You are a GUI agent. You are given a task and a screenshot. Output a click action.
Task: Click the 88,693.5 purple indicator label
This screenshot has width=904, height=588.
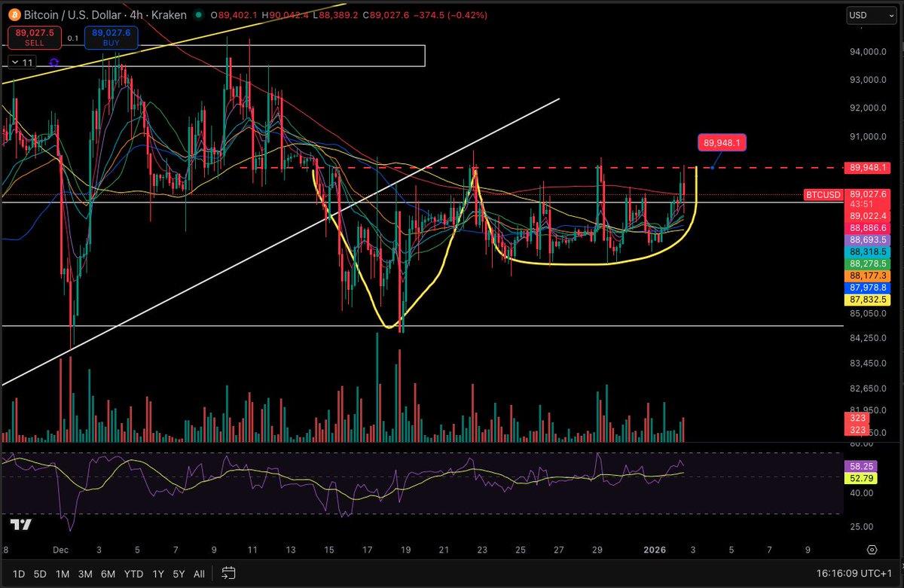(x=866, y=239)
